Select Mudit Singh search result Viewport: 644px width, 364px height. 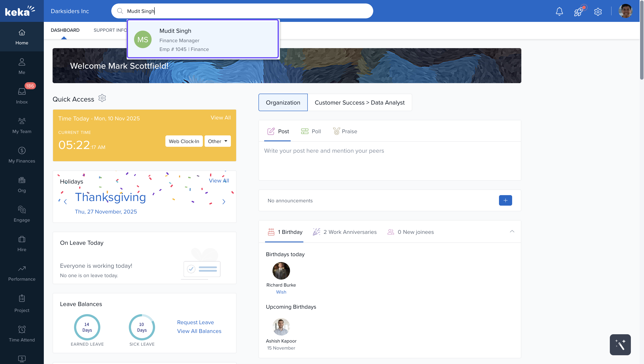point(203,40)
